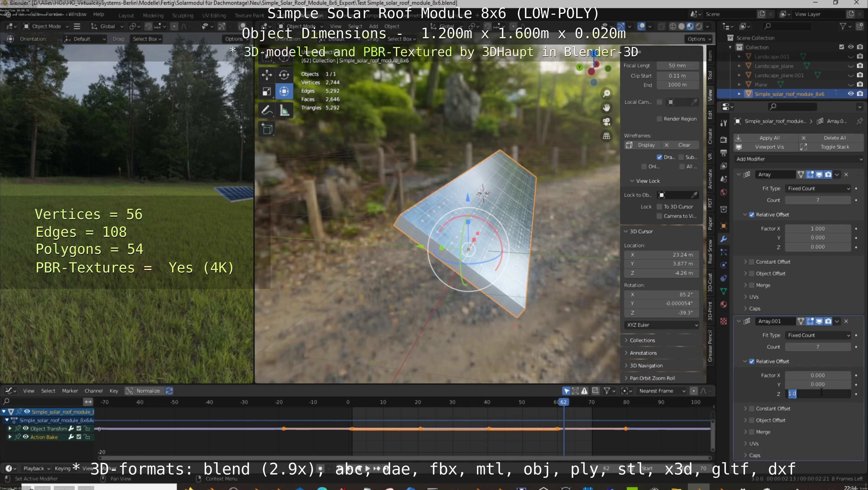Select the Annotate pencil tool

267,110
